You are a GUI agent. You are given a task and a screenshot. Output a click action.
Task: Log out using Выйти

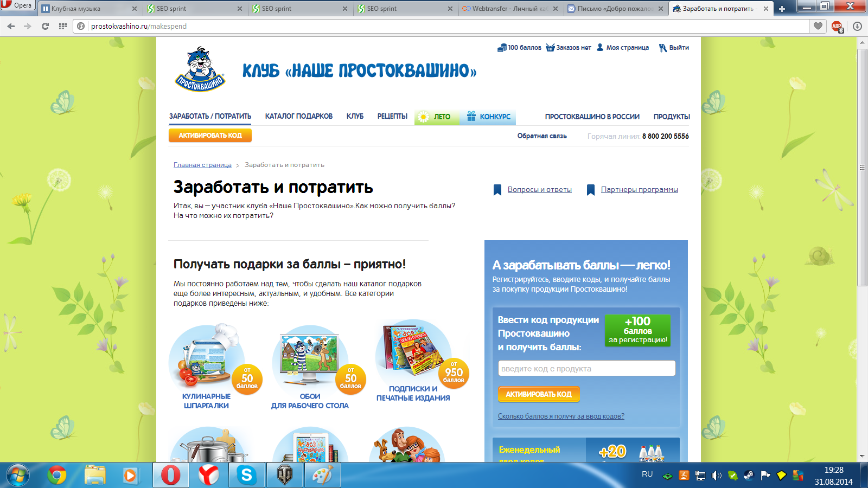[x=674, y=48]
